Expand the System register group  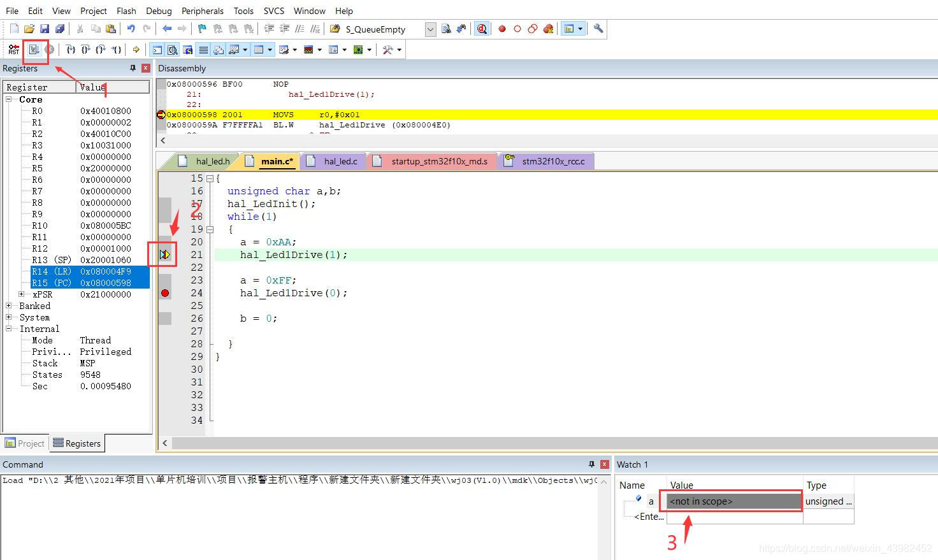click(9, 317)
